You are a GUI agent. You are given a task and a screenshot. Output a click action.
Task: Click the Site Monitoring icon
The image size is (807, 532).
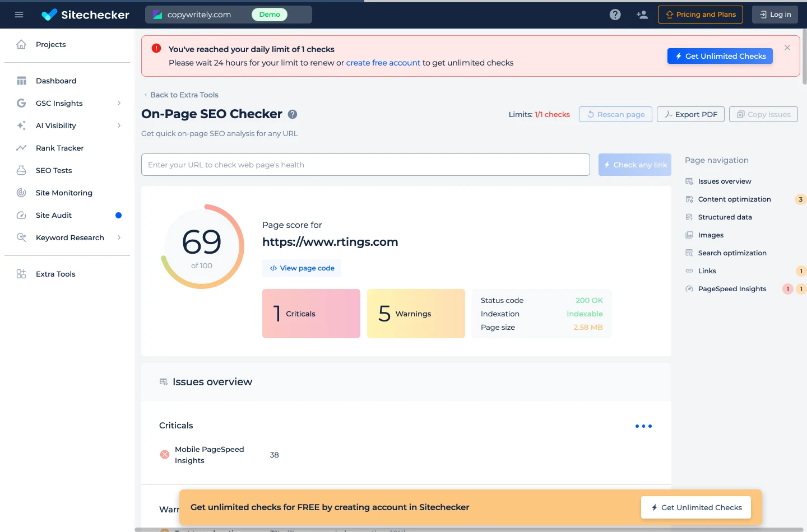(x=21, y=193)
